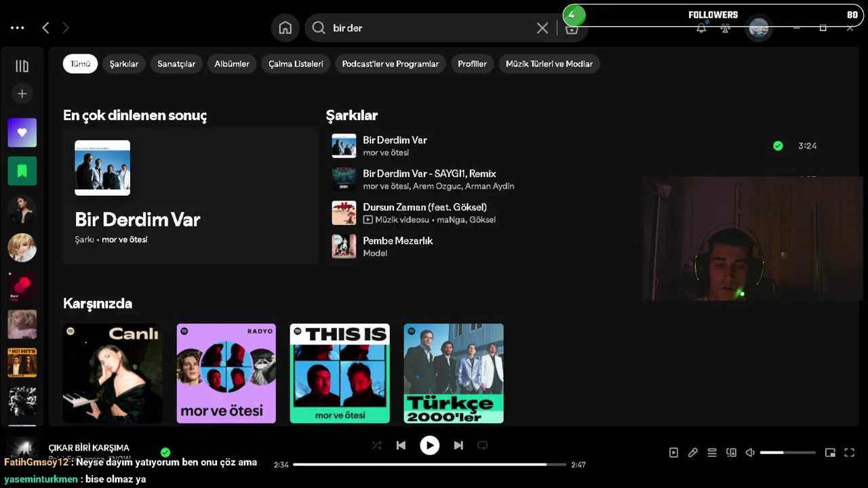Select the song row 'Bir Derdim Var'

[576, 146]
